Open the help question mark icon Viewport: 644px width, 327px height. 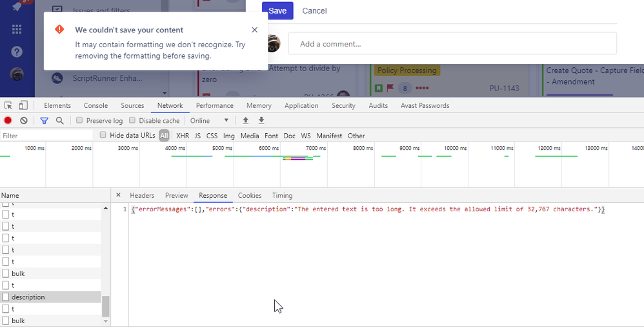(x=17, y=52)
